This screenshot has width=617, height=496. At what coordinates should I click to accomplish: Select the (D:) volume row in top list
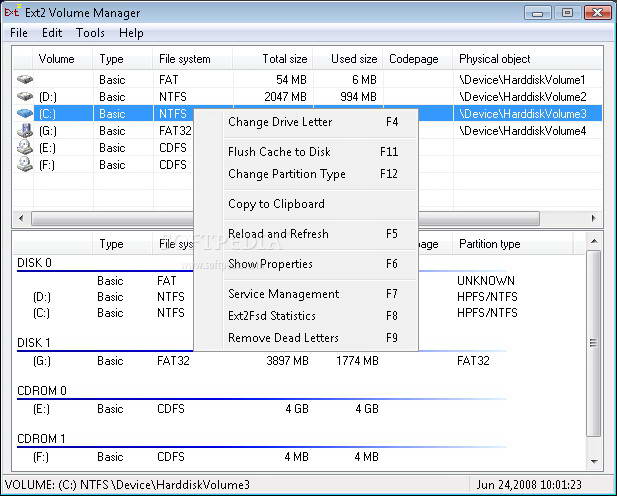coord(307,96)
